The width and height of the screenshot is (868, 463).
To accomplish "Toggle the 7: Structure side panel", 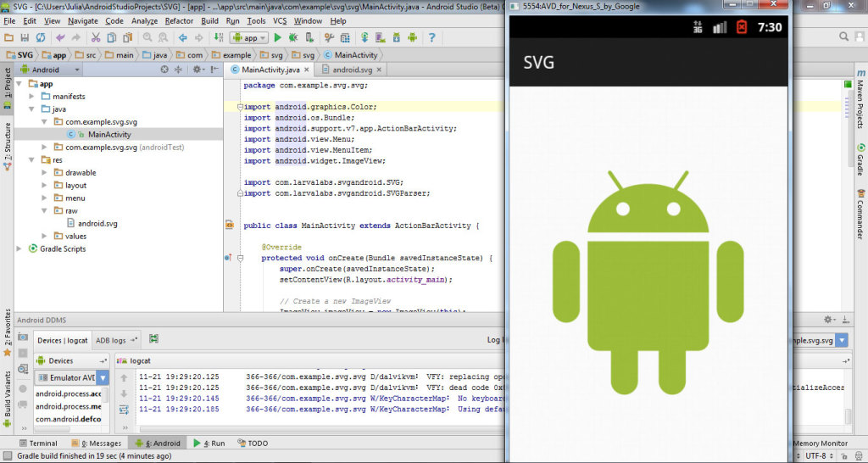I will 7,146.
